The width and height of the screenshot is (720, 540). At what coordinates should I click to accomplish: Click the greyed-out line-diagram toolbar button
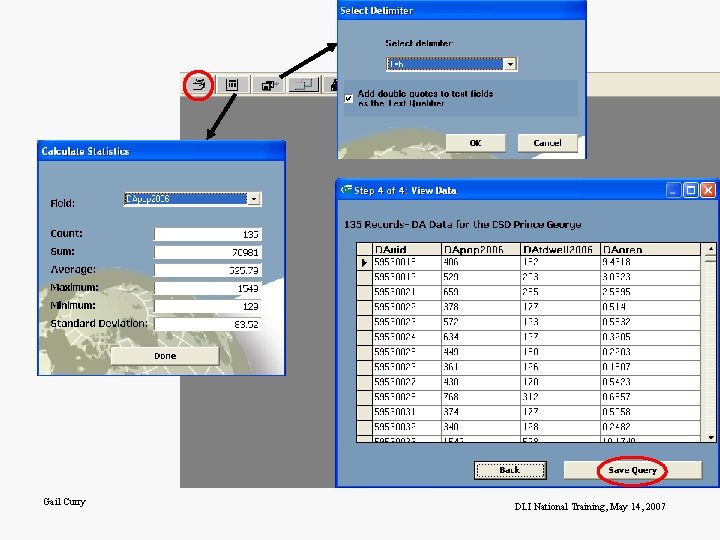(304, 84)
